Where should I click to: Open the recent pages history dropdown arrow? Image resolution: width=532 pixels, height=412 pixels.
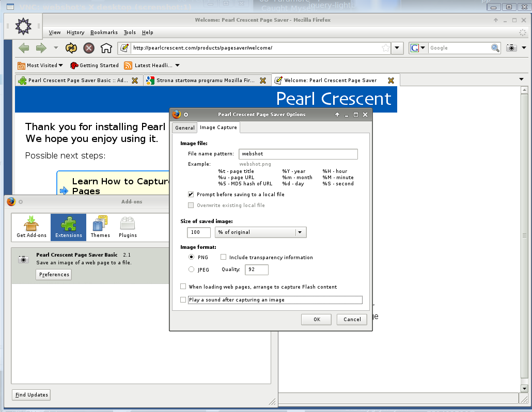click(x=56, y=48)
